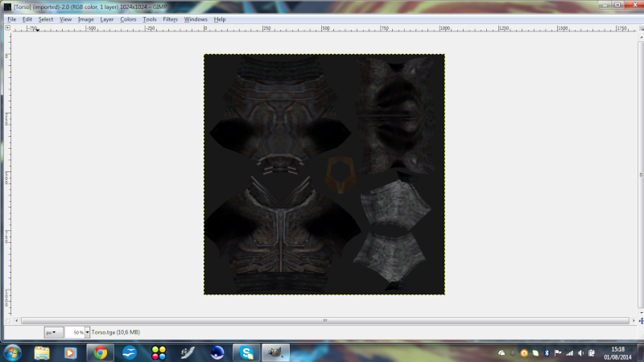Viewport: 644px width, 362px height.
Task: Click the Show desktop strip at taskbar end
Action: tap(641, 353)
